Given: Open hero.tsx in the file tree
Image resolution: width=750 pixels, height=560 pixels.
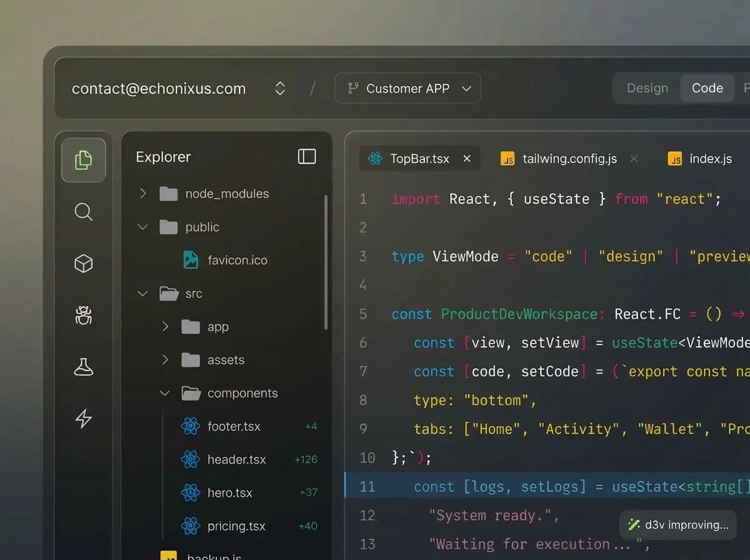Looking at the screenshot, I should click(x=230, y=492).
